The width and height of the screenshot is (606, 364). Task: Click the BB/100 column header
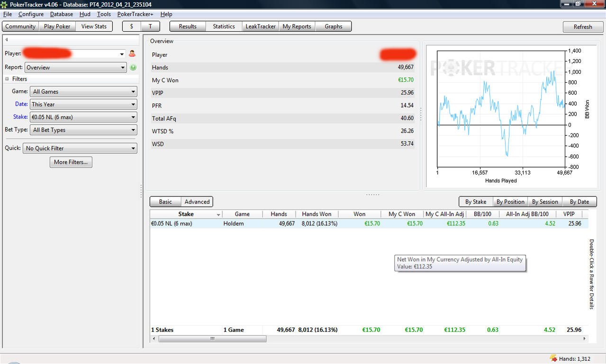click(x=482, y=214)
